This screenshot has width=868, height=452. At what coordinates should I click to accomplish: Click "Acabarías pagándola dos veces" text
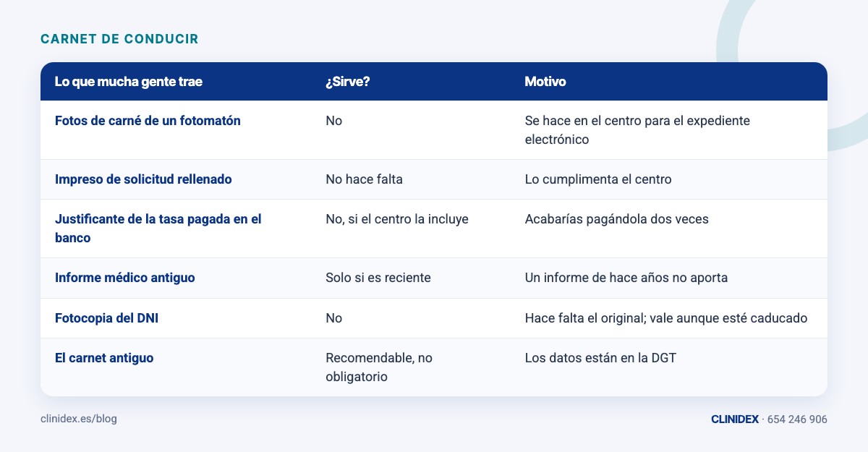point(616,219)
